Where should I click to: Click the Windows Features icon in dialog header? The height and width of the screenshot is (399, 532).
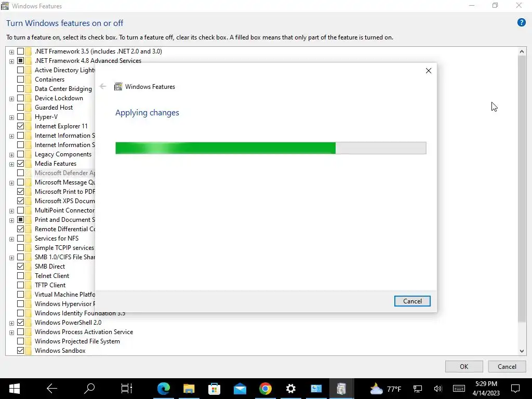coord(118,87)
